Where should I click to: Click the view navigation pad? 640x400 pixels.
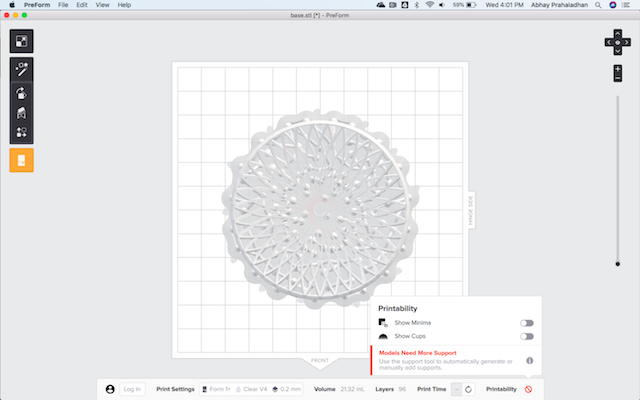[618, 42]
